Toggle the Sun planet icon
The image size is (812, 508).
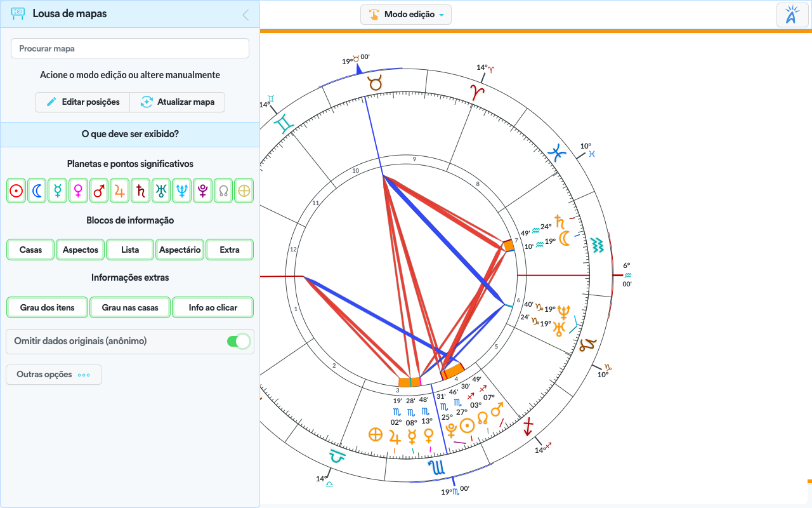coord(16,190)
